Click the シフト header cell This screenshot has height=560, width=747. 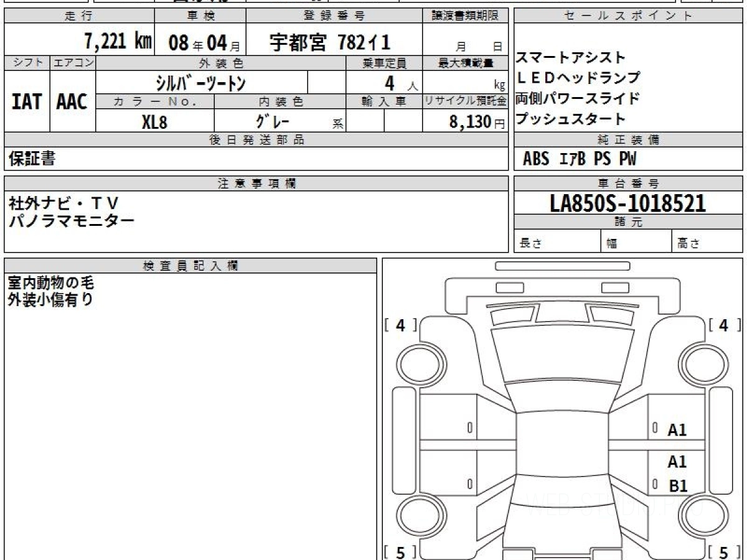click(x=27, y=63)
